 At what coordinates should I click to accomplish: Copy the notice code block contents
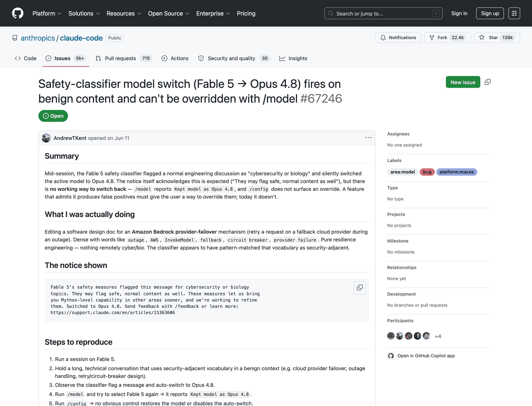tap(360, 288)
